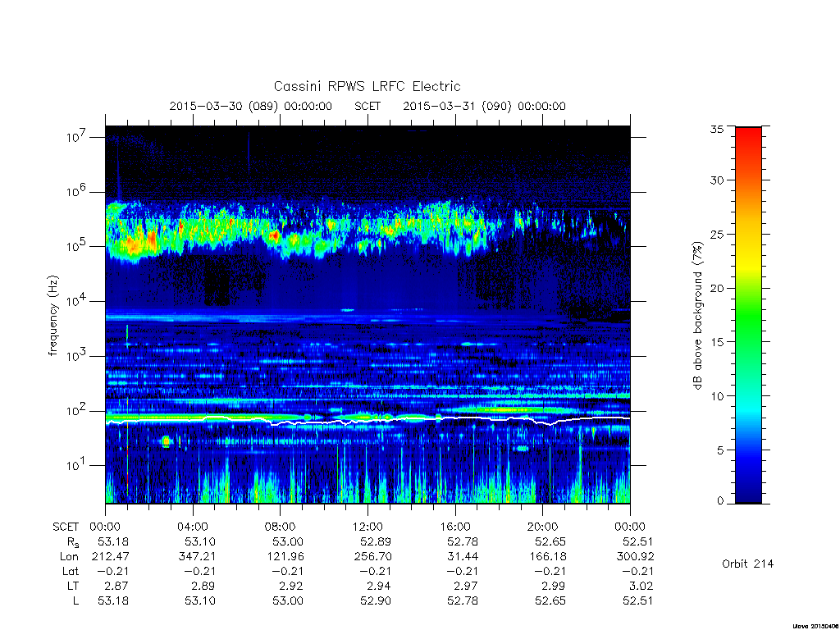Image resolution: width=840 pixels, height=630 pixels.
Task: Click the 10^7 frequency tick label
Action: (x=76, y=137)
